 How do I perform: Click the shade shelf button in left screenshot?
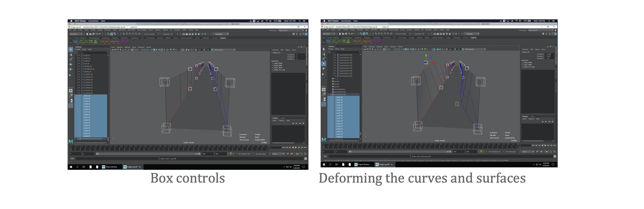coord(117,42)
